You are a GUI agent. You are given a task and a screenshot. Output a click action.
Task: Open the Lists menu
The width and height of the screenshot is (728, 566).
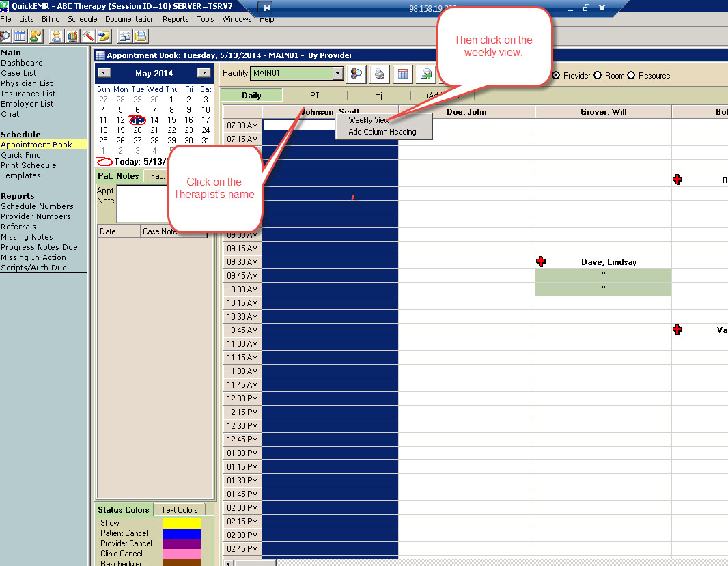pos(27,19)
